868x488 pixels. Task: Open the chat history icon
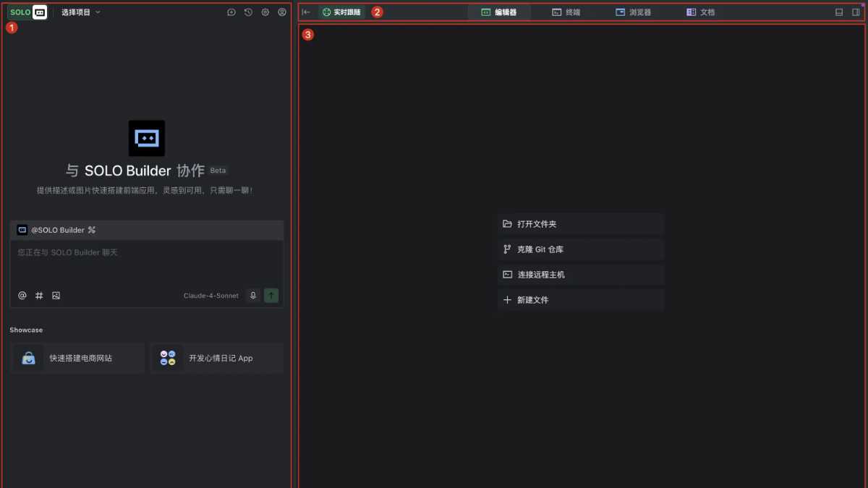coord(248,12)
